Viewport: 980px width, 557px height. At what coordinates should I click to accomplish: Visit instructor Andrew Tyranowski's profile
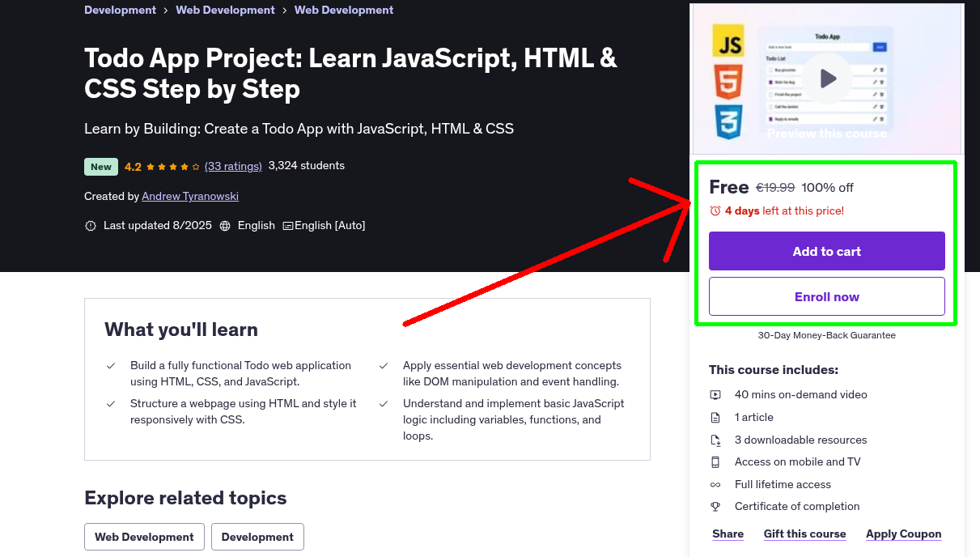click(x=190, y=196)
